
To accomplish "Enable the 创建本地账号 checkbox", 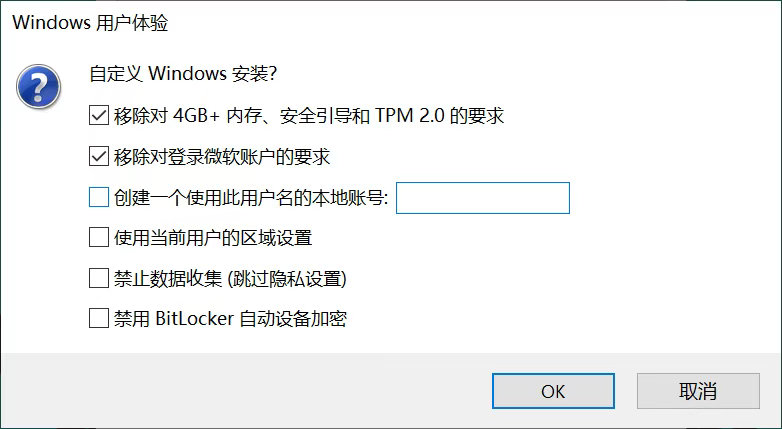I will point(98,198).
